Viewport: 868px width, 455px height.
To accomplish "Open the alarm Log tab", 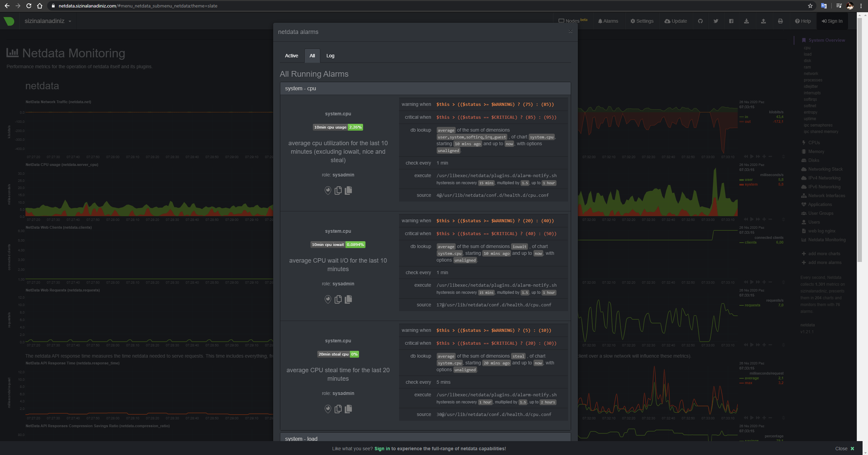I will coord(330,56).
